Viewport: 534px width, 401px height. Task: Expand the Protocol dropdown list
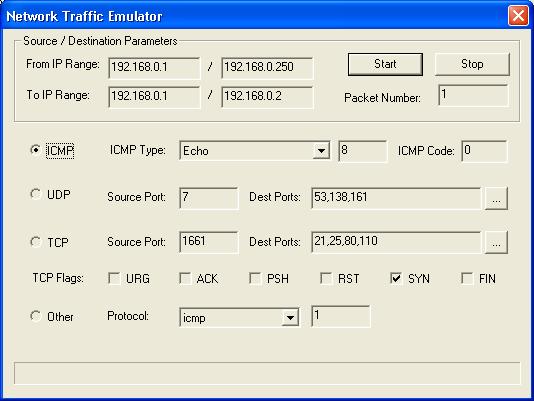pos(290,318)
